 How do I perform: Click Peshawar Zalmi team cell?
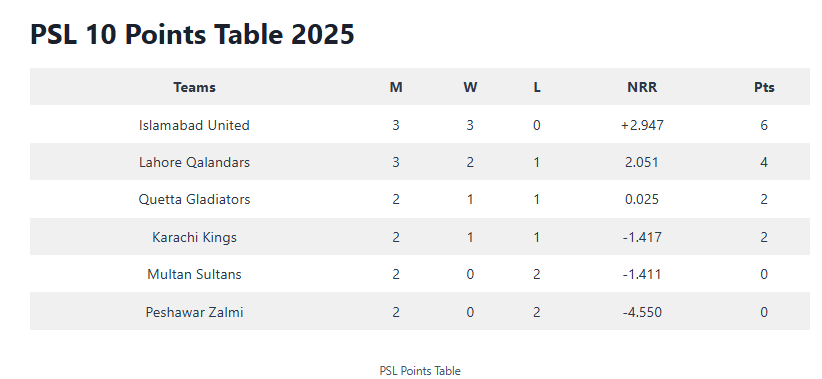point(194,312)
